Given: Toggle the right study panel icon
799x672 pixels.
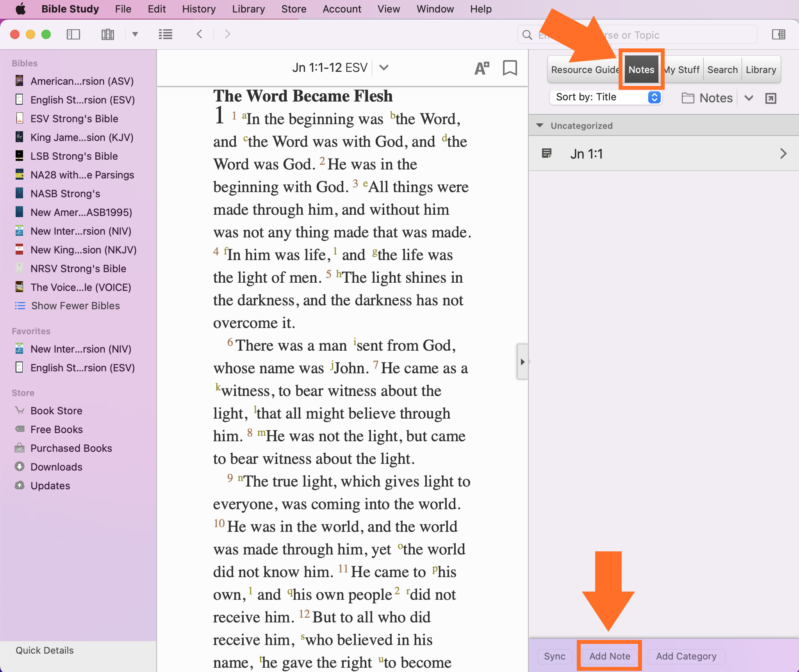Looking at the screenshot, I should [778, 34].
